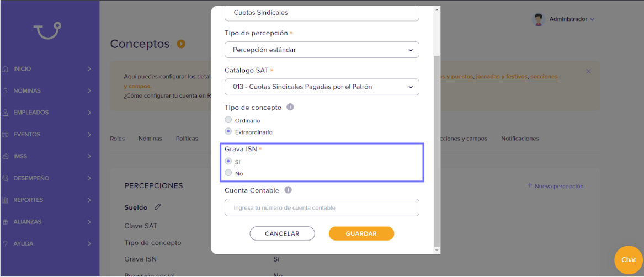The height and width of the screenshot is (277, 644).
Task: Click the GUARDAR button
Action: click(361, 233)
